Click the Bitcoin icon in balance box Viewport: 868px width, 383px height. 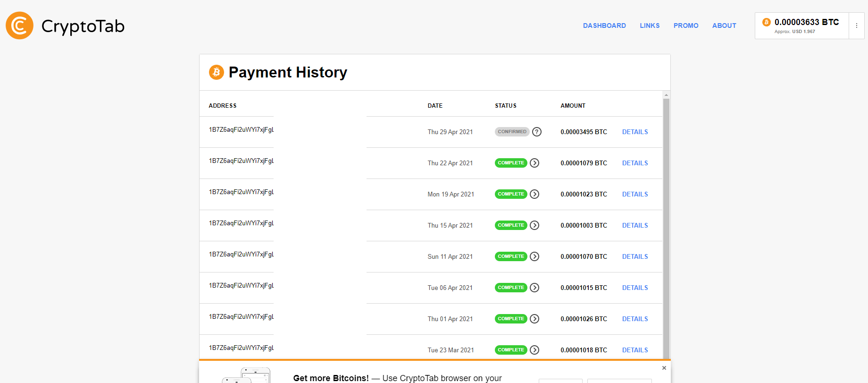[x=767, y=22]
